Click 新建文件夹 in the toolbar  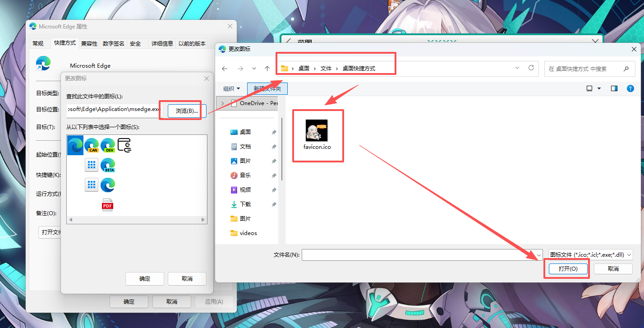[x=267, y=88]
